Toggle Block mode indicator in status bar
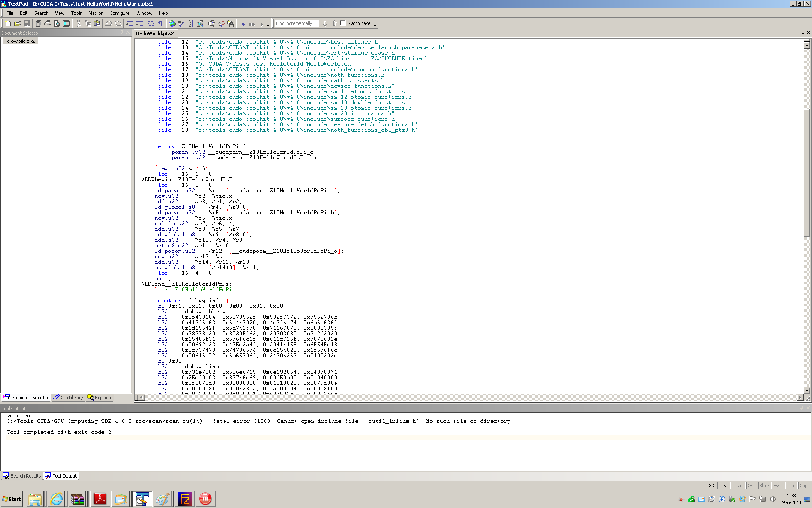The image size is (812, 508). pyautogui.click(x=764, y=486)
